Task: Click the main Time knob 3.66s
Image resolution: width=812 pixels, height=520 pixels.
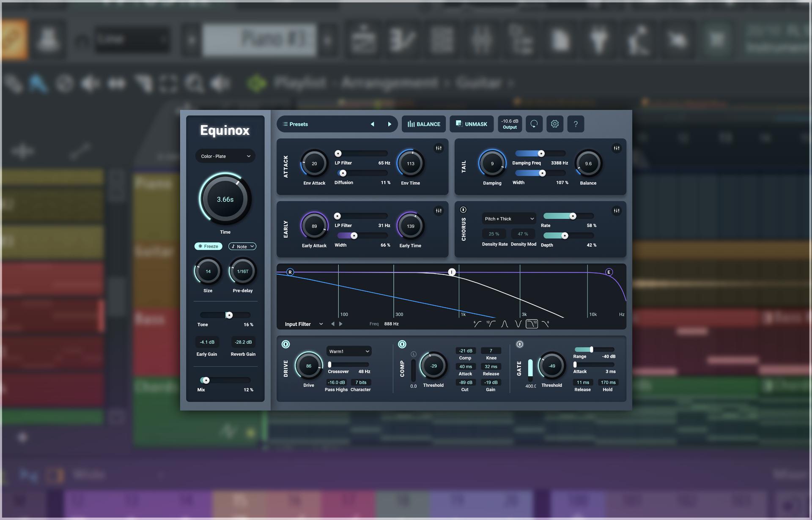Action: click(225, 199)
